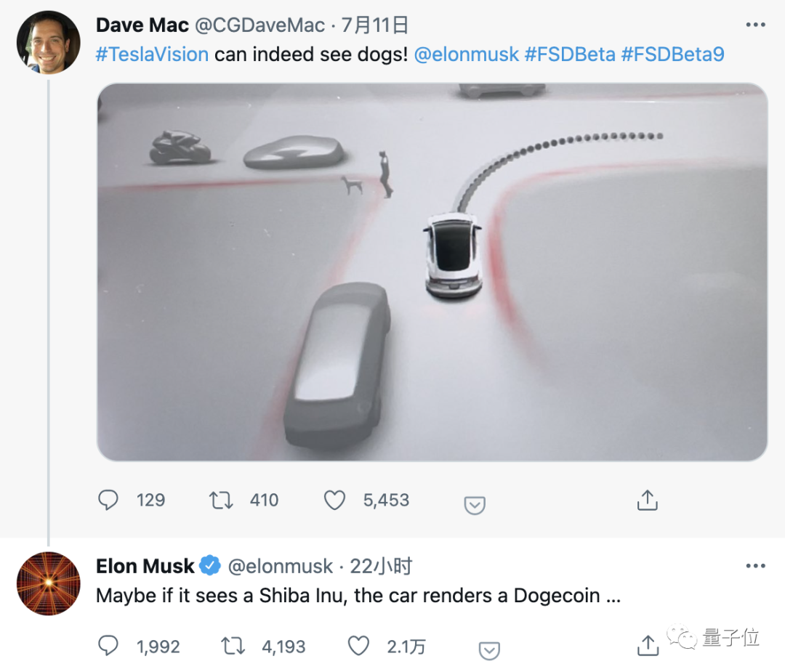View Elon Musk's profile avatar

tap(48, 583)
